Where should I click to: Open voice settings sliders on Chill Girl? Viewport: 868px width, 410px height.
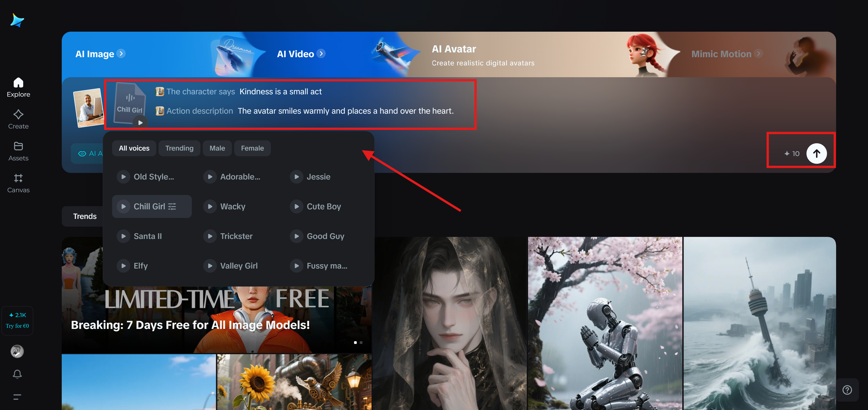point(172,207)
